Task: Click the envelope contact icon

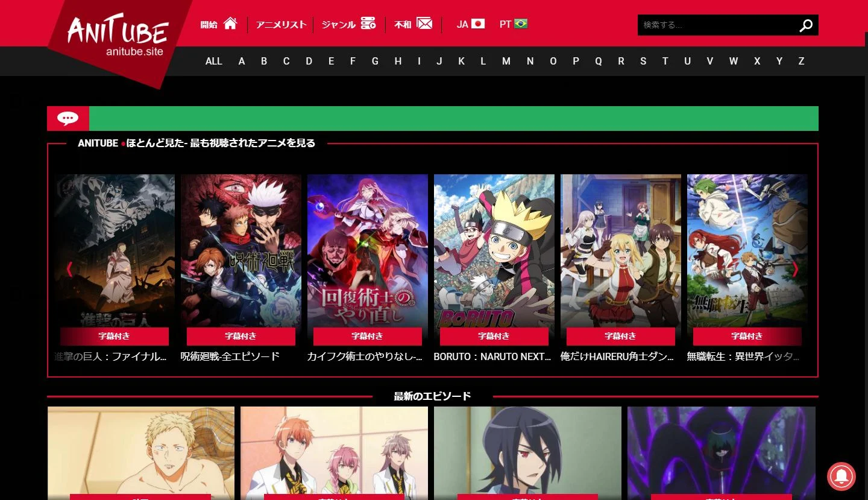Action: pyautogui.click(x=424, y=24)
